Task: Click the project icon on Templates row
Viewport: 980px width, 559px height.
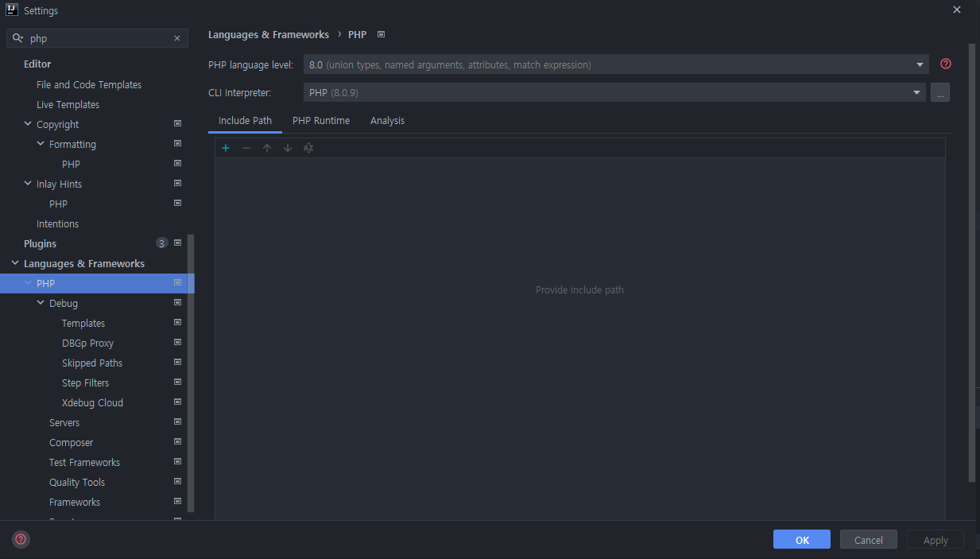Action: [x=177, y=323]
